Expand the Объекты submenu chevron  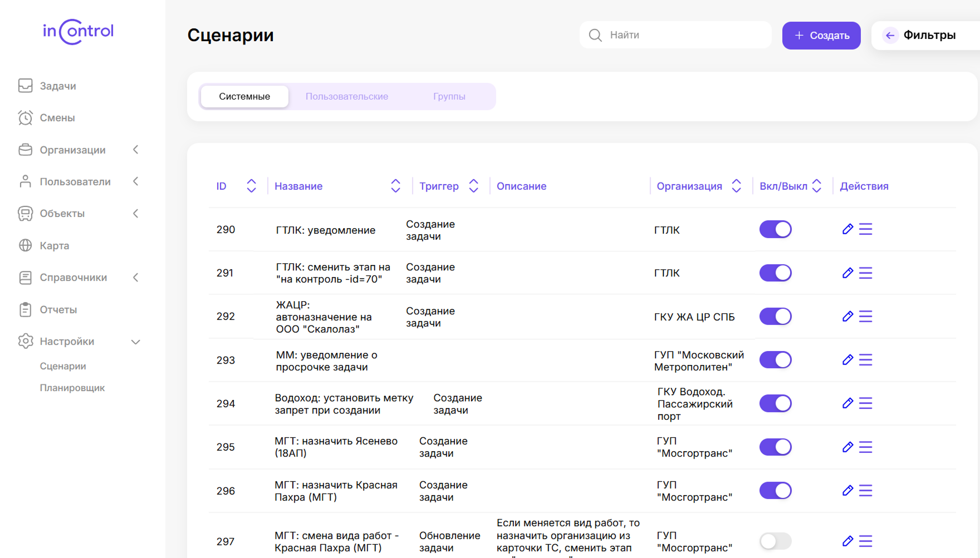pyautogui.click(x=136, y=213)
